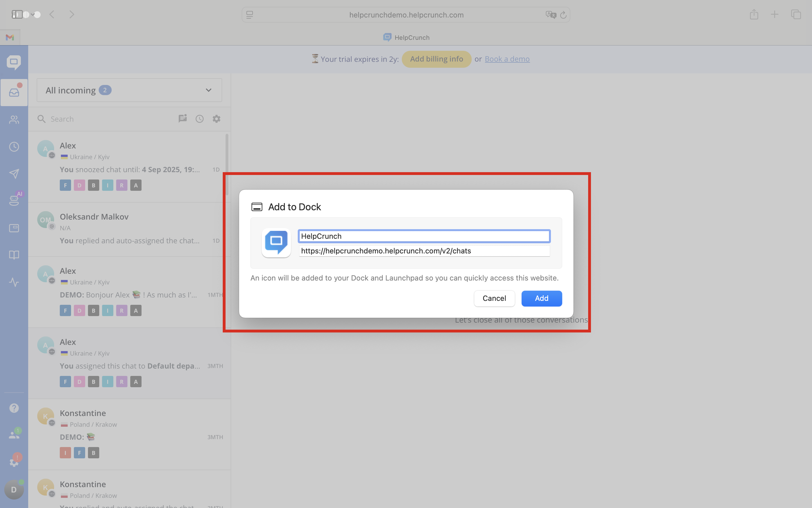Open the Campaigns paper plane icon

[14, 174]
